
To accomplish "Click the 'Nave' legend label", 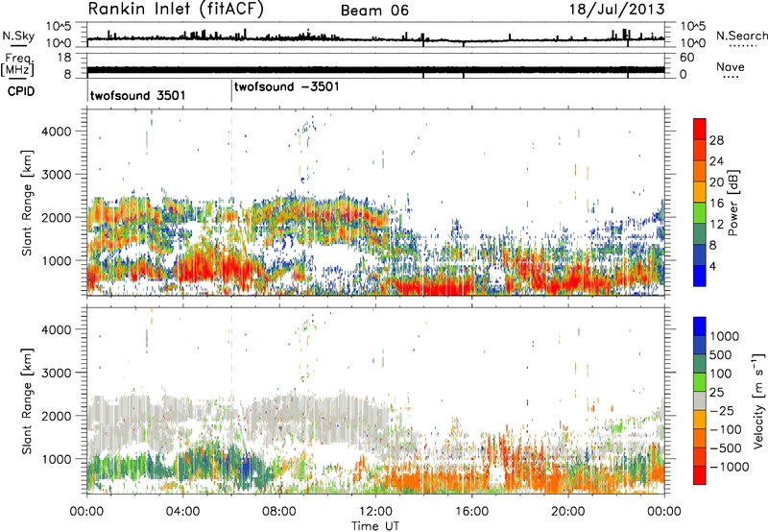I will click(731, 67).
